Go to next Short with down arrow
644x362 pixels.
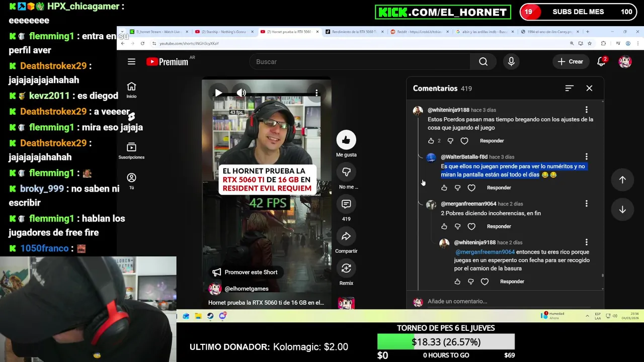tap(622, 210)
